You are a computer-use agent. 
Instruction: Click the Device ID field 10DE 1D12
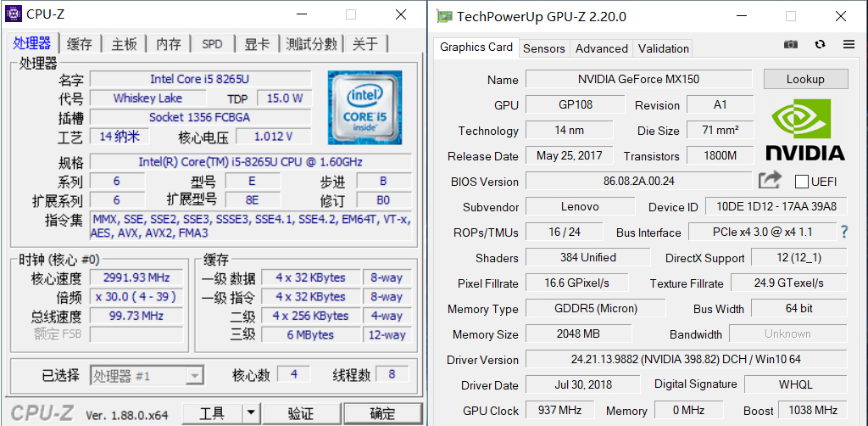pyautogui.click(x=776, y=206)
